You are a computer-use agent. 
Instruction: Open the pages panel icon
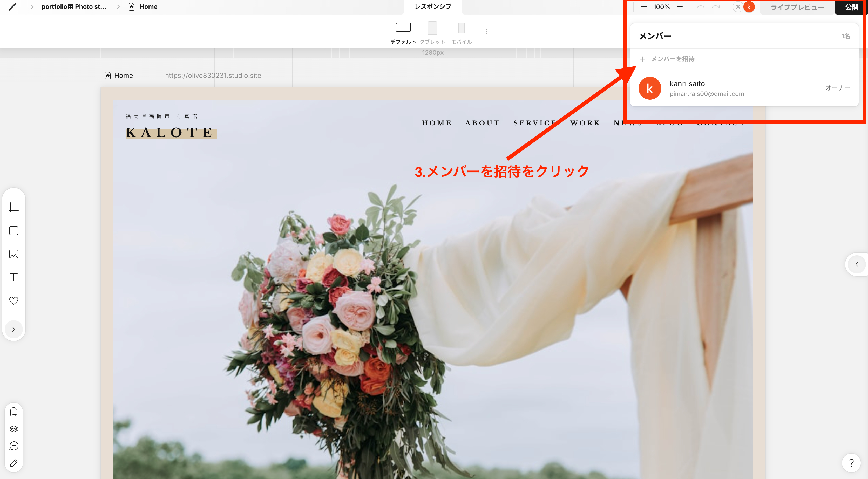(x=14, y=412)
